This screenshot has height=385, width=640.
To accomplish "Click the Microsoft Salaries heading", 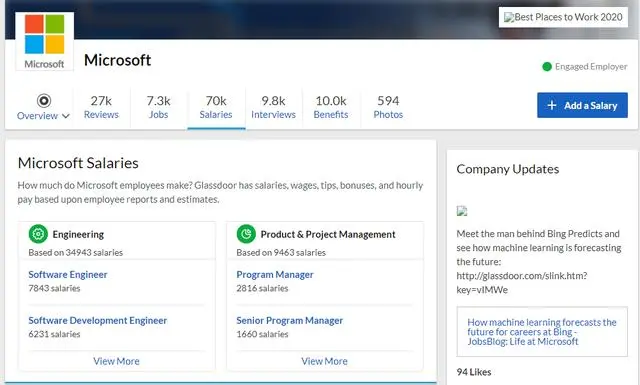I will pyautogui.click(x=78, y=163).
